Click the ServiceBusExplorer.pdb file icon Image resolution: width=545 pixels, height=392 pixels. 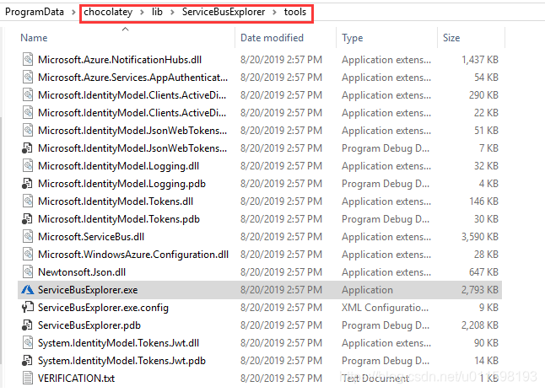[28, 325]
